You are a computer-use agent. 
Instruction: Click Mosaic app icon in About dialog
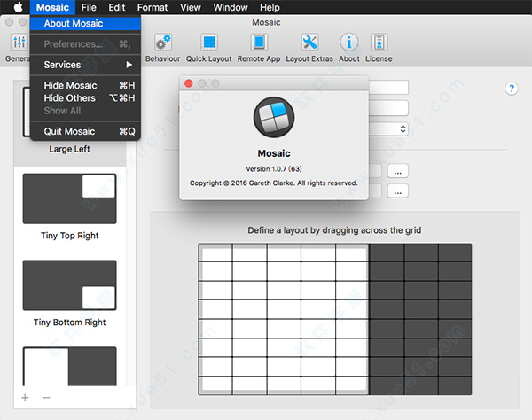274,117
